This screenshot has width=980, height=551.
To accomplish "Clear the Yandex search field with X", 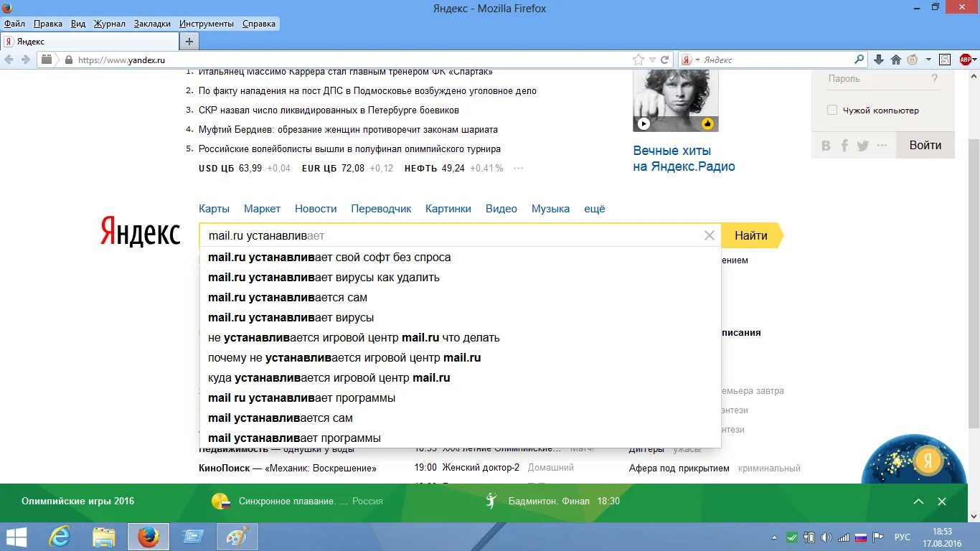I will click(x=710, y=235).
